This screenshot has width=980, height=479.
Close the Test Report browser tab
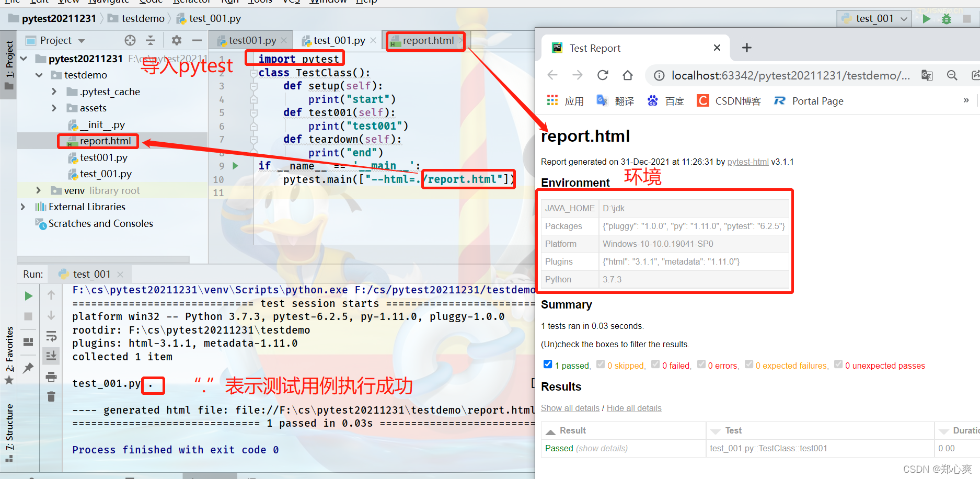[x=717, y=48]
